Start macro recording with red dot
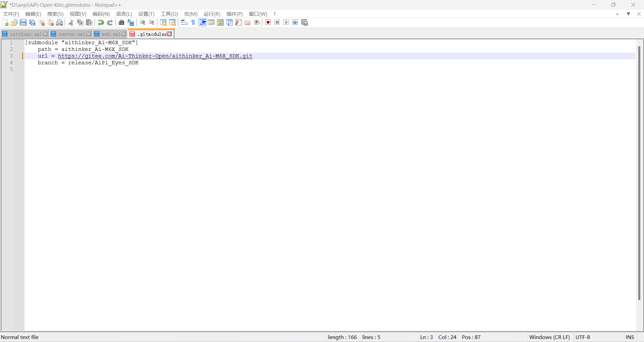Viewport: 644px width, 342px height. [x=268, y=22]
